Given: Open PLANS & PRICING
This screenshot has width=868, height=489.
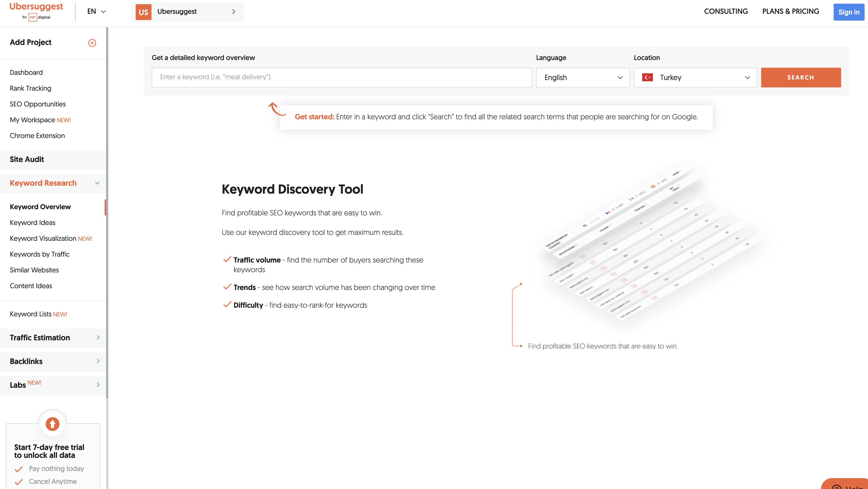Looking at the screenshot, I should pos(791,11).
